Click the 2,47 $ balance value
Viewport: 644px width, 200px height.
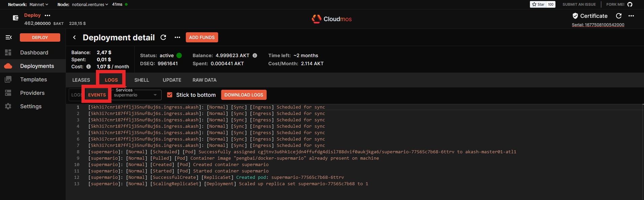coord(104,52)
